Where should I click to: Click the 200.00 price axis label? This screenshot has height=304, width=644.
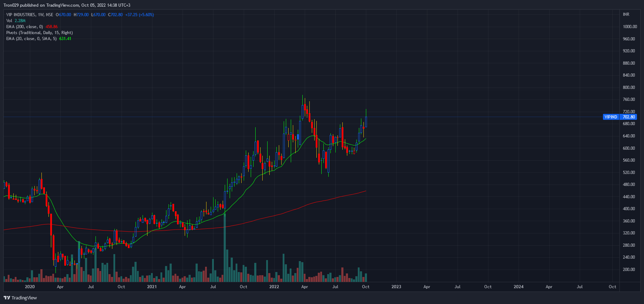[629, 270]
